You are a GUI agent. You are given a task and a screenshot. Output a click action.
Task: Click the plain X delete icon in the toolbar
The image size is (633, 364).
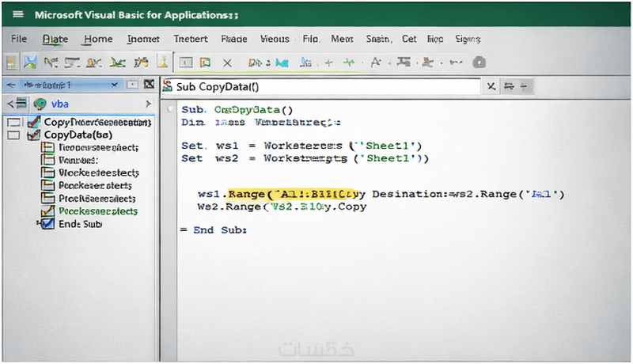tap(227, 63)
